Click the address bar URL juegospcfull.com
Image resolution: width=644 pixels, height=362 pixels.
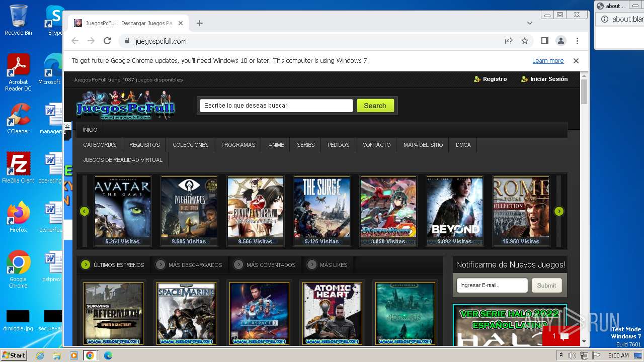point(160,41)
